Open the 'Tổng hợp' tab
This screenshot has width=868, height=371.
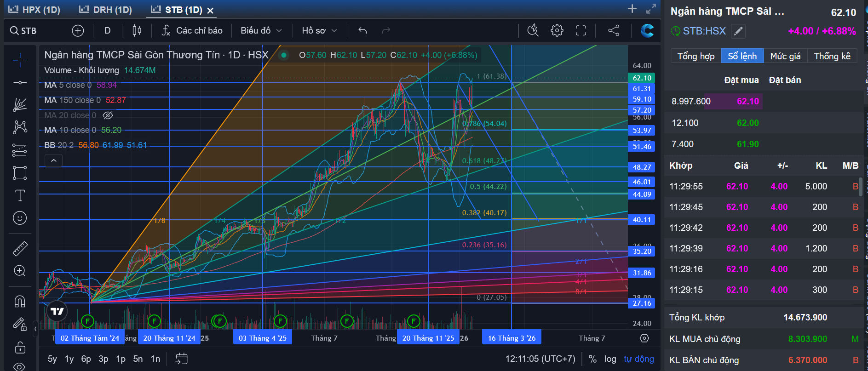point(696,56)
